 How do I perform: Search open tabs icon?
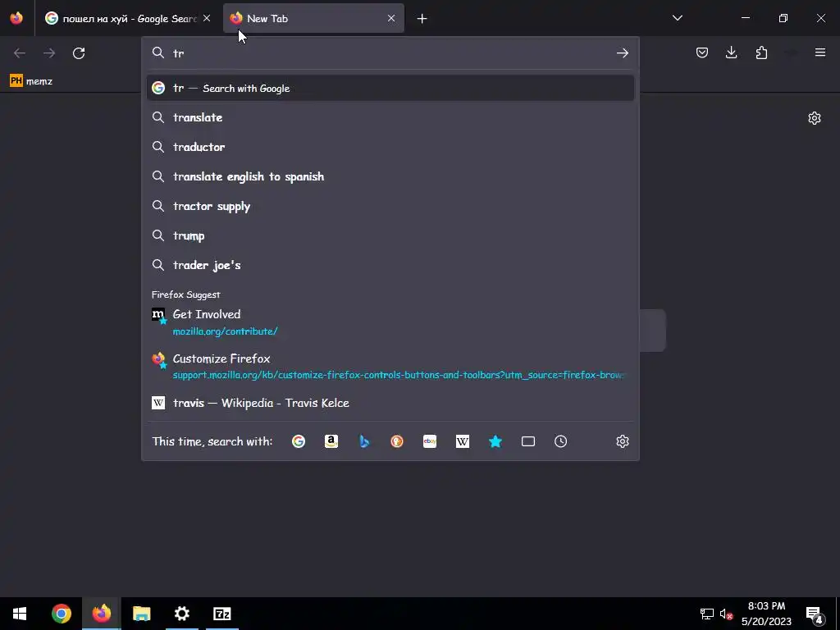(528, 441)
